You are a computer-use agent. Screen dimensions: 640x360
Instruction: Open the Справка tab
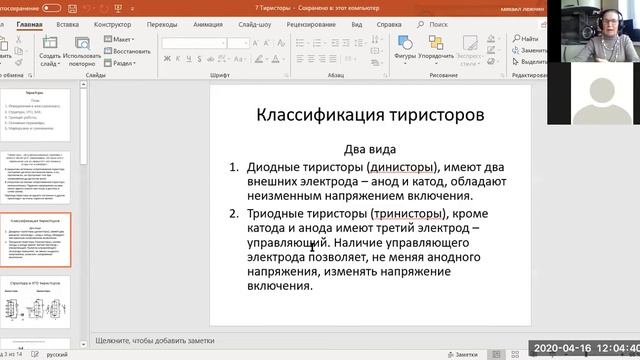point(389,24)
